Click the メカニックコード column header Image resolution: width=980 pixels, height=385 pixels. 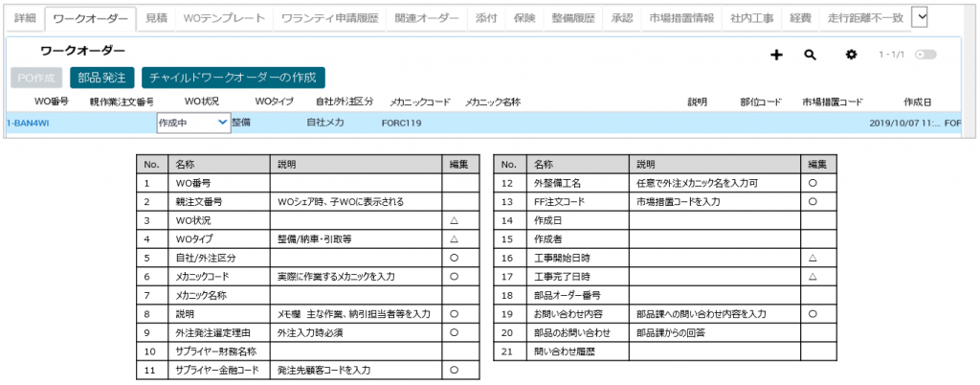pyautogui.click(x=421, y=102)
